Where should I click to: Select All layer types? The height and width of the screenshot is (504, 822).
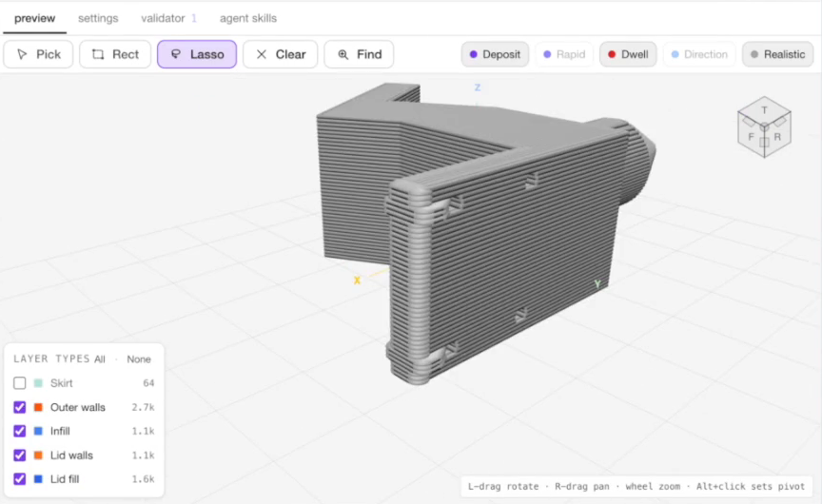[100, 359]
